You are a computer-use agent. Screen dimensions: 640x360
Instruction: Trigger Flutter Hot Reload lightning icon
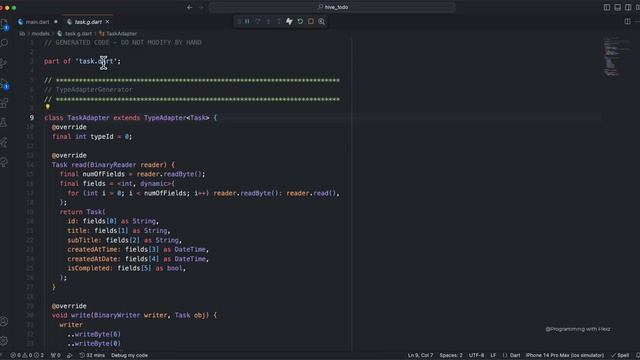click(x=289, y=21)
